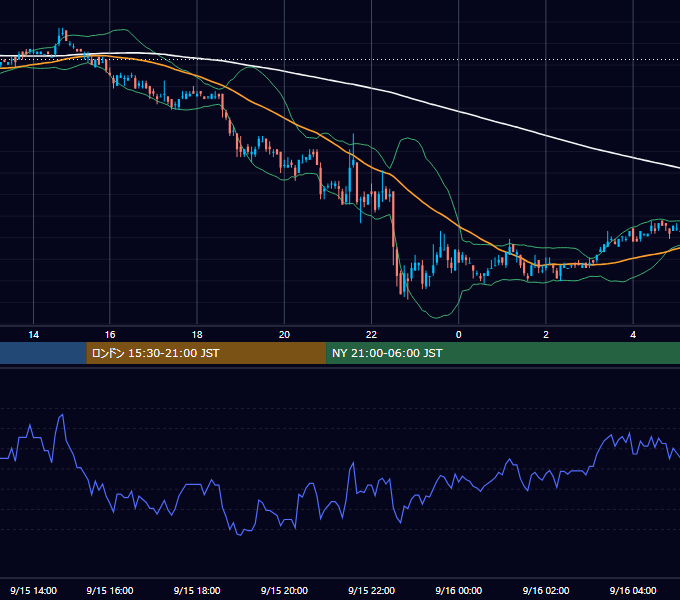Click the hour label 20 on price chart axis
680x600 pixels.
[284, 334]
